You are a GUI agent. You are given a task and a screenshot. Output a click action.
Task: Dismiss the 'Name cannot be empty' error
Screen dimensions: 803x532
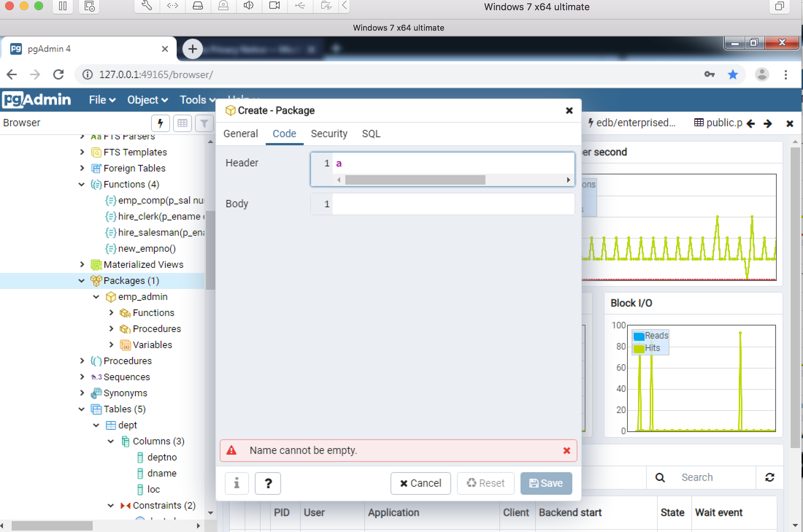(x=566, y=451)
